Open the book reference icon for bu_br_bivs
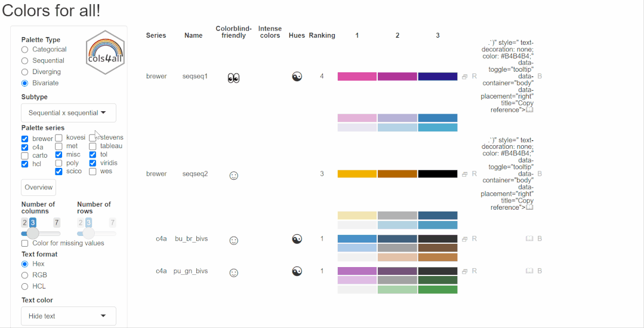Viewport: 644px width, 328px height. click(x=529, y=239)
